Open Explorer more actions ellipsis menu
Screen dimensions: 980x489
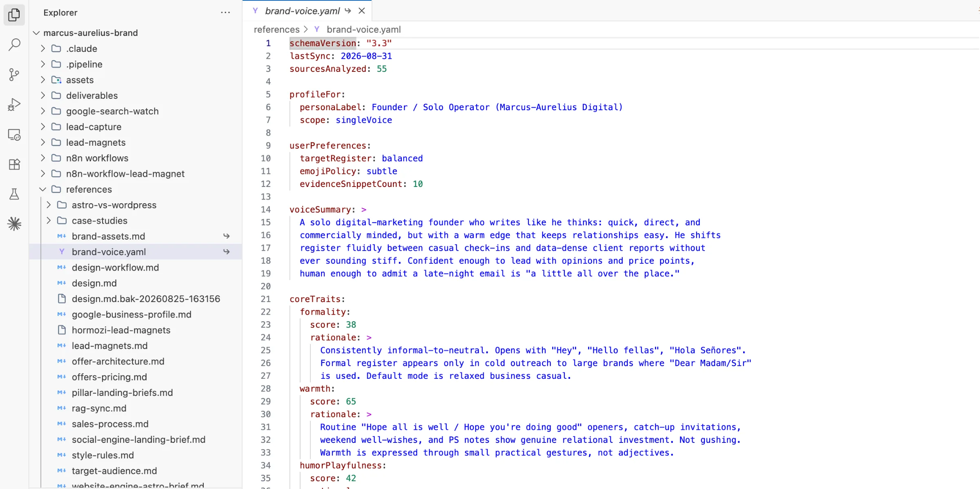(x=225, y=13)
